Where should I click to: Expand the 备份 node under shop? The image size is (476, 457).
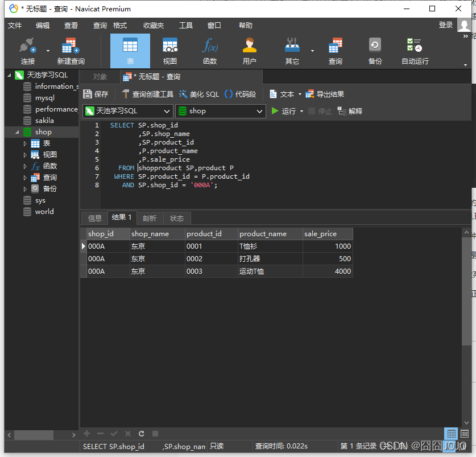(x=25, y=189)
